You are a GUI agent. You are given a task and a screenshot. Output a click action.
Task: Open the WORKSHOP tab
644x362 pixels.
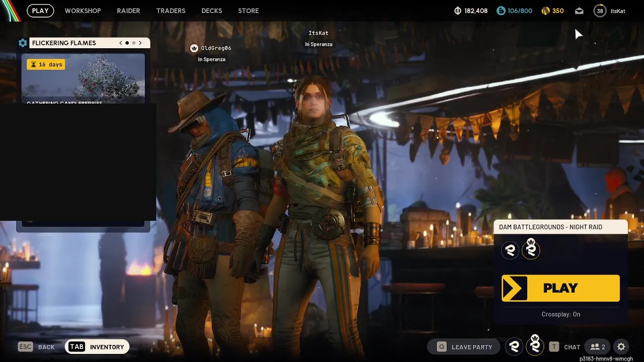pyautogui.click(x=83, y=11)
